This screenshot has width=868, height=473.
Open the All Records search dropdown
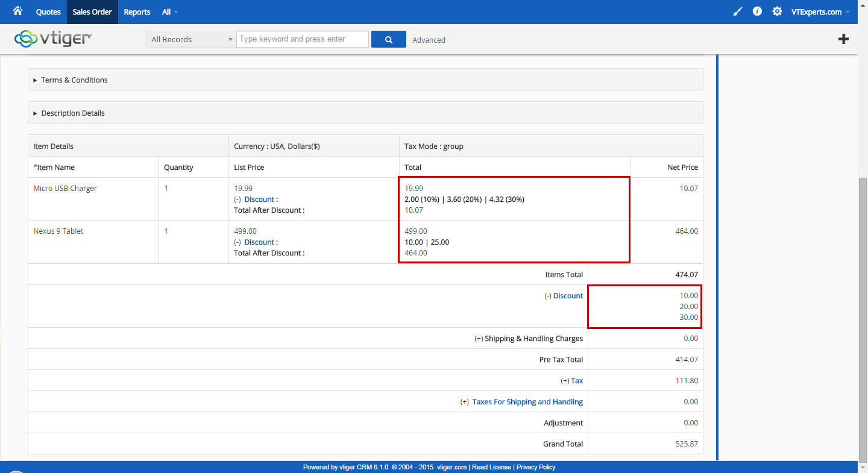(191, 39)
